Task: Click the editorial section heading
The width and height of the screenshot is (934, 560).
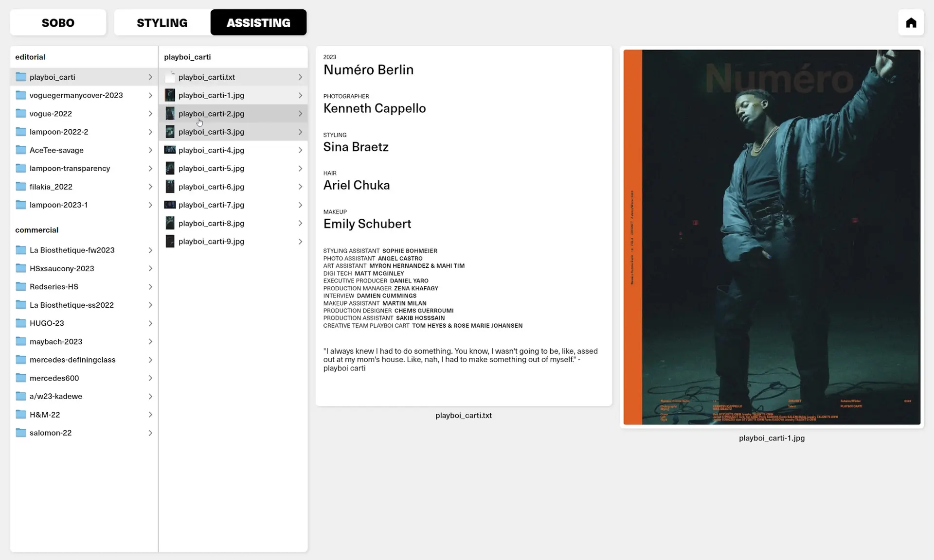Action: coord(30,57)
